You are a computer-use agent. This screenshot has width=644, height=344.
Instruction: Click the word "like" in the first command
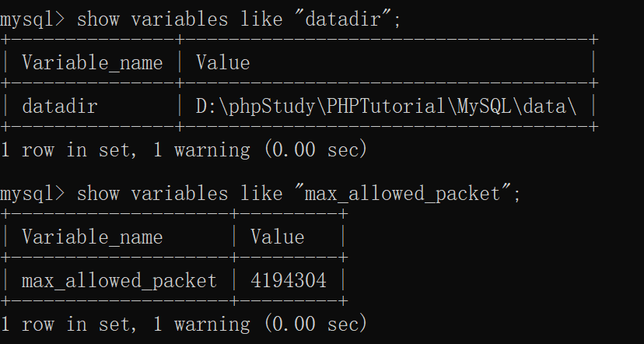pyautogui.click(x=261, y=19)
